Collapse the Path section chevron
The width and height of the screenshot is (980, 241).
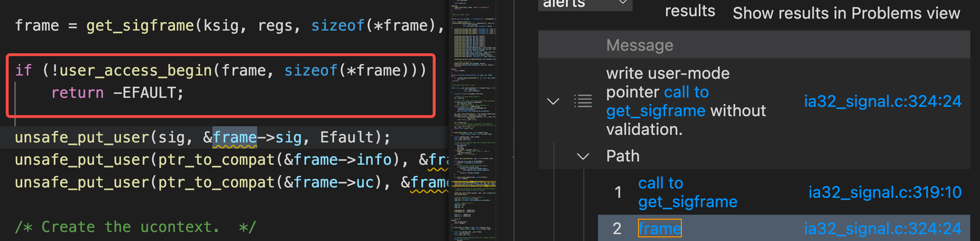583,156
